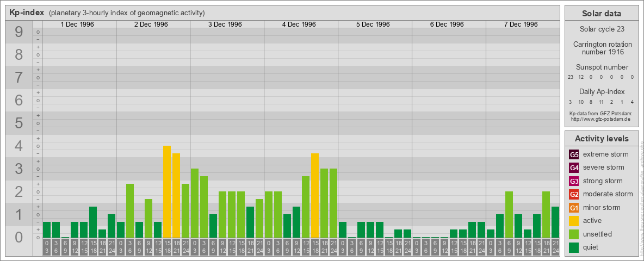The width and height of the screenshot is (644, 261).
Task: Click the 3 Dec 0-3 light green bar
Action: pyautogui.click(x=195, y=203)
